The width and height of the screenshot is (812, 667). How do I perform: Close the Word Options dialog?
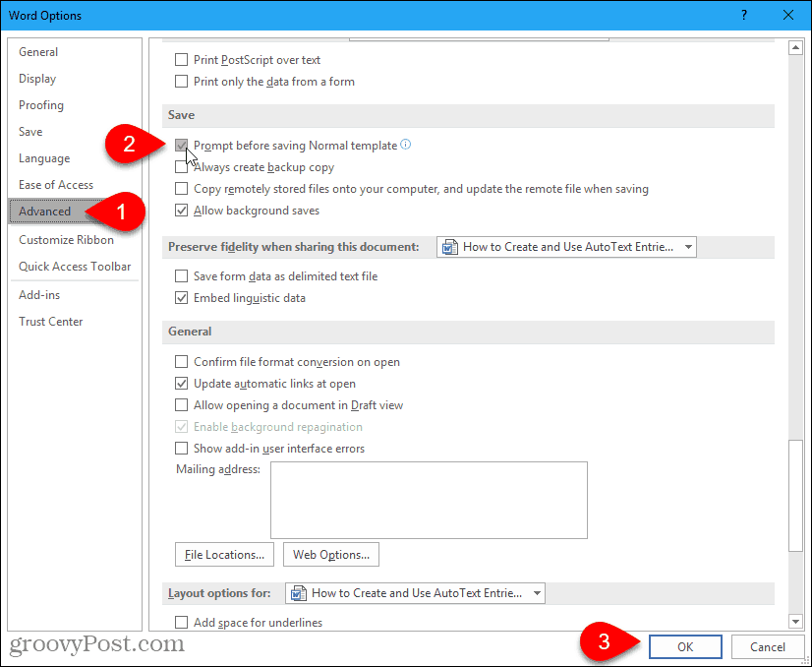click(x=788, y=15)
